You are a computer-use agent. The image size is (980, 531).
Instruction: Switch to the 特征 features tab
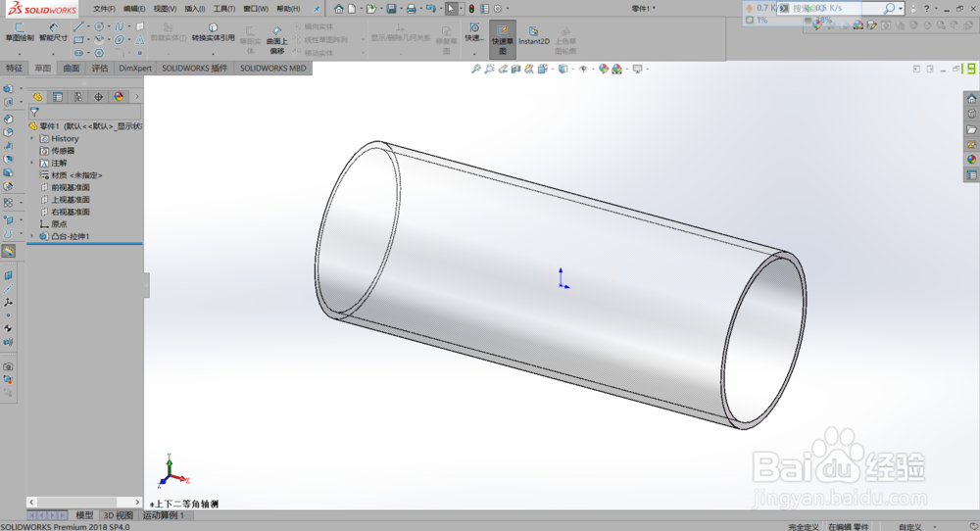(15, 69)
